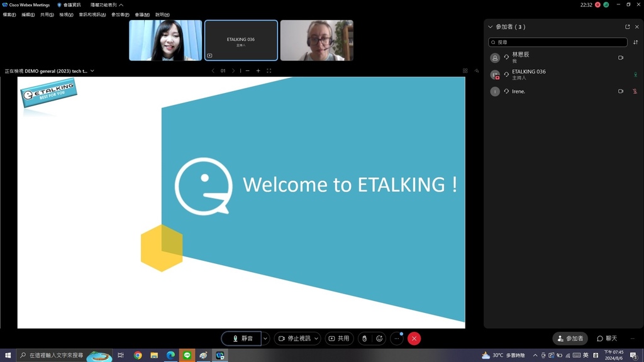Open the 聊天 chat panel

coord(607,339)
